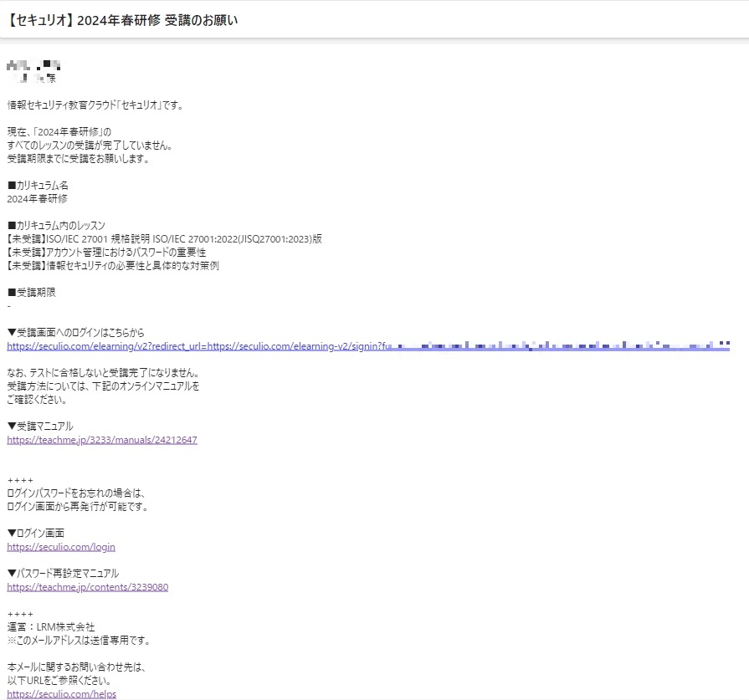Viewport: 749px width, 700px height.
Task: Open the seculio.com/login link
Action: 61,547
